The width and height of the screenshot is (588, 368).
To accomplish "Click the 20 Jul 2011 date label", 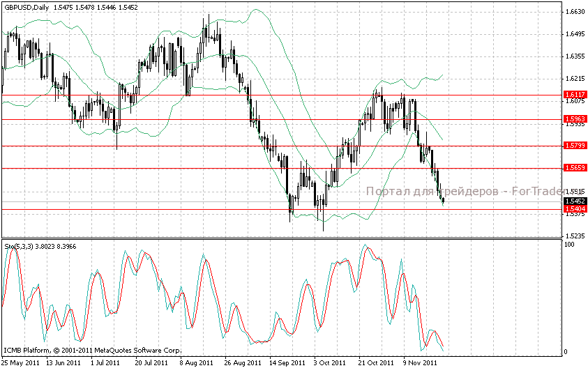I will [151, 362].
